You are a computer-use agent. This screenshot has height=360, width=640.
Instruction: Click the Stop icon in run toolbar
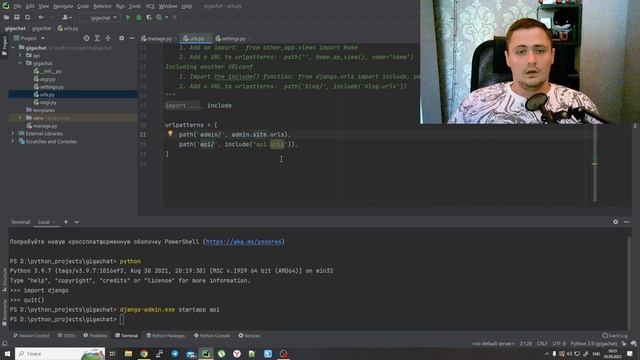175,18
